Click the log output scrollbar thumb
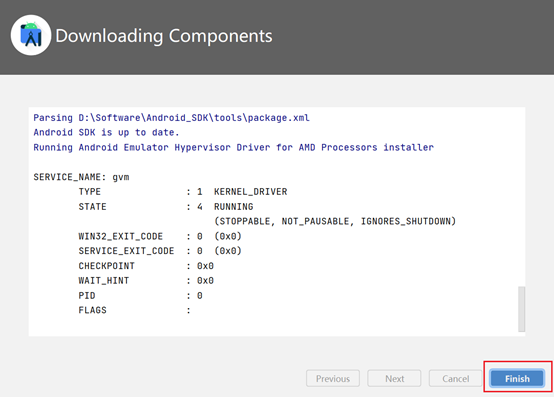Viewport: 554px width, 397px height. pos(521,309)
